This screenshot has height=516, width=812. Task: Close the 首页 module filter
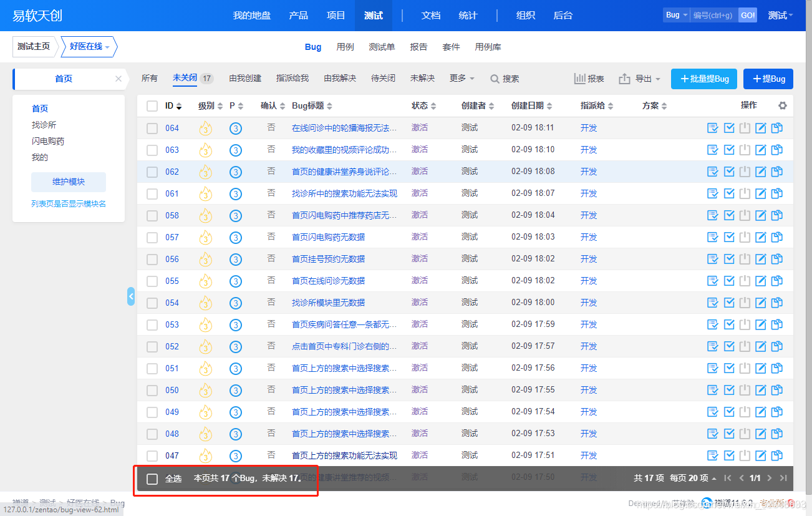tap(118, 79)
